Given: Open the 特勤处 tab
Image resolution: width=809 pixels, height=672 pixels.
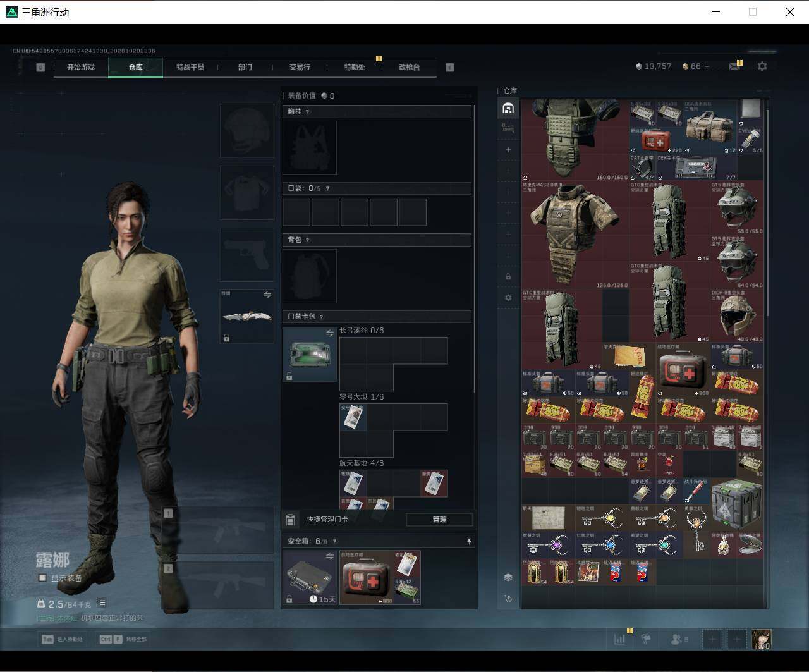Looking at the screenshot, I should (355, 67).
